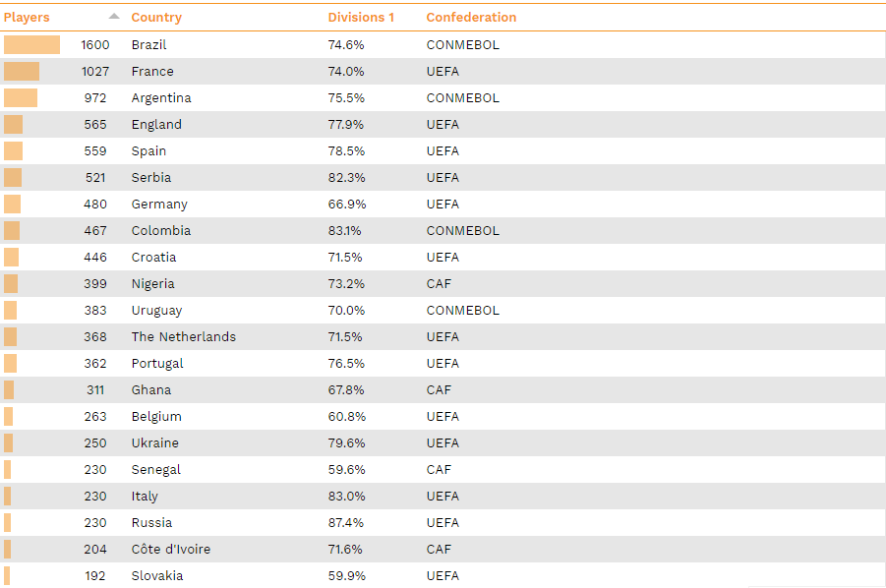The image size is (886, 588).
Task: Click Portugal's 362 players value
Action: click(95, 363)
